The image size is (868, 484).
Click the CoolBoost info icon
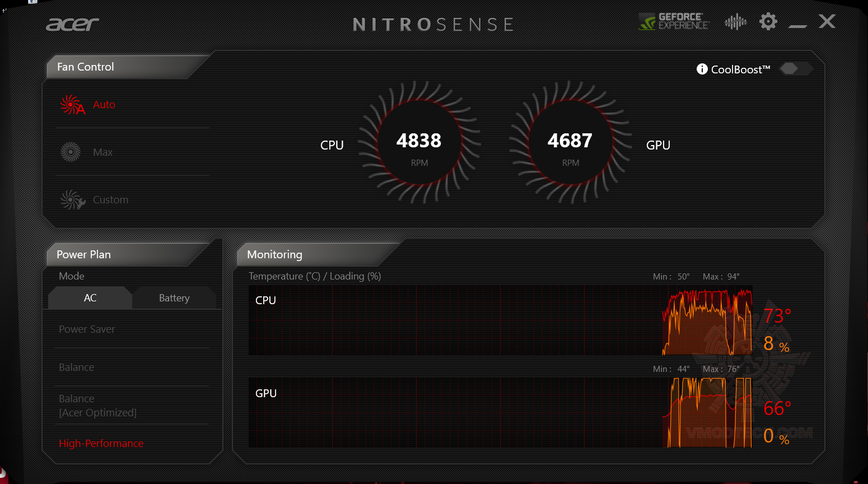click(x=702, y=69)
